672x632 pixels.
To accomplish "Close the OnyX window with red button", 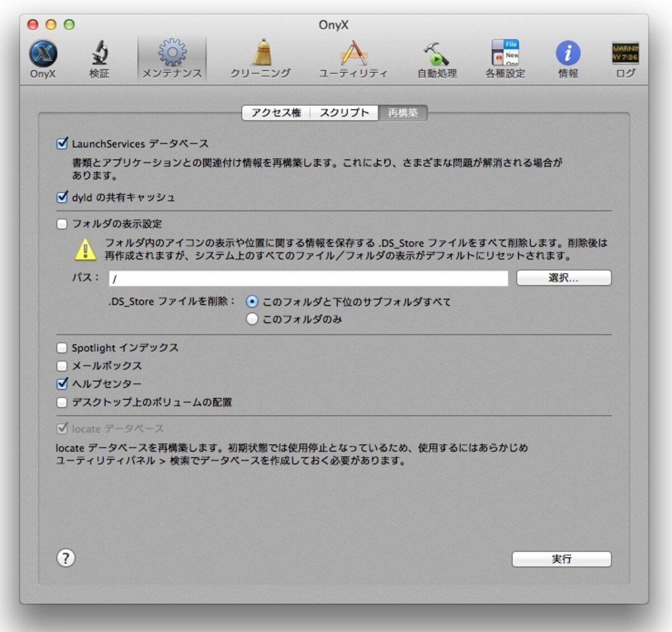I will 33,25.
